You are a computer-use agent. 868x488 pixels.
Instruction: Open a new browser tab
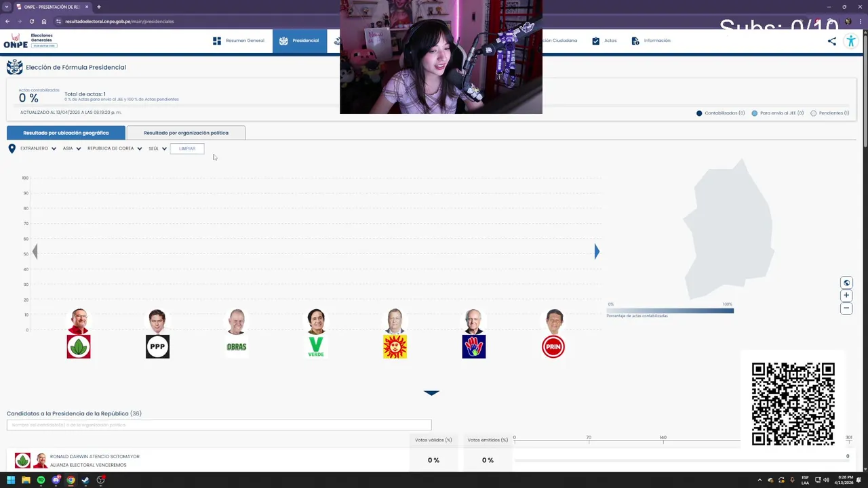99,7
